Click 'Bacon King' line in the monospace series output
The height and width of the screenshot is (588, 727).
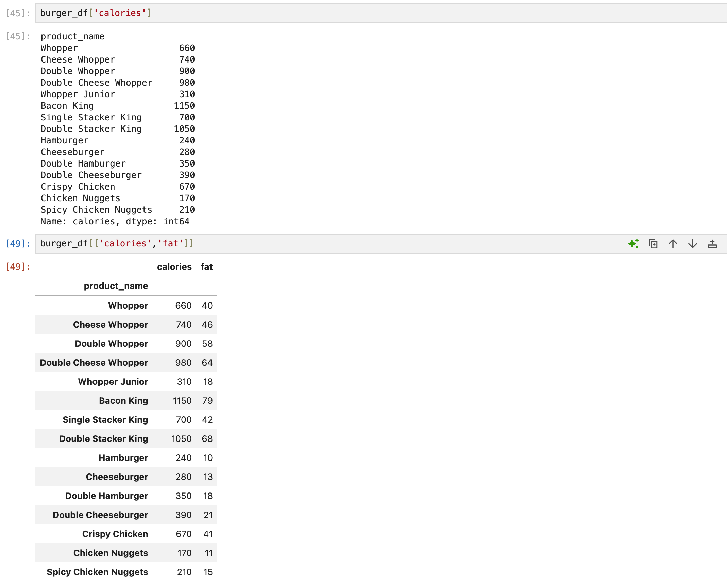pos(67,106)
